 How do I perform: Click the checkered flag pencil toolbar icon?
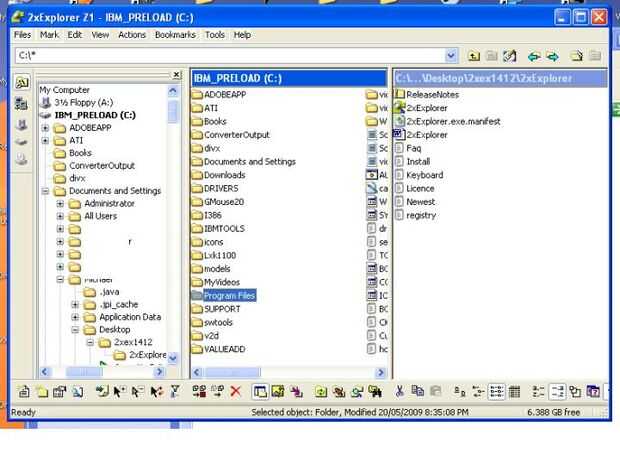[x=509, y=56]
